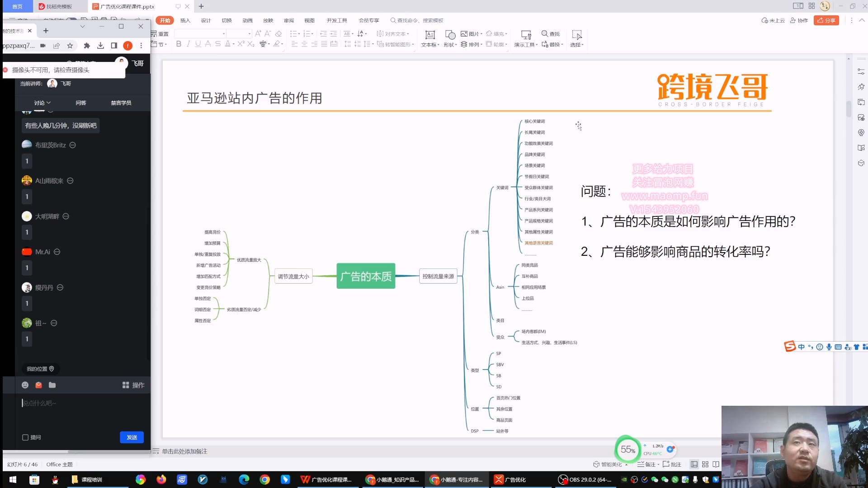Increase font size with the A+ icon

(x=258, y=34)
